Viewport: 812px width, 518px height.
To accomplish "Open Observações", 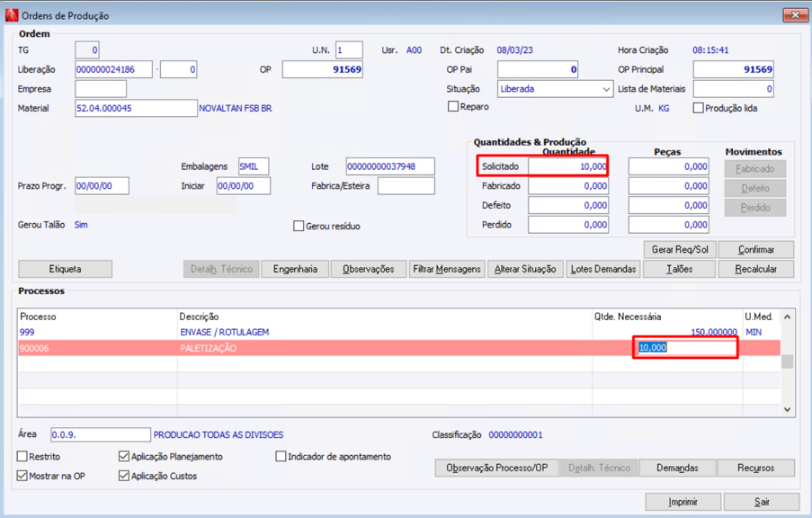I will (368, 269).
